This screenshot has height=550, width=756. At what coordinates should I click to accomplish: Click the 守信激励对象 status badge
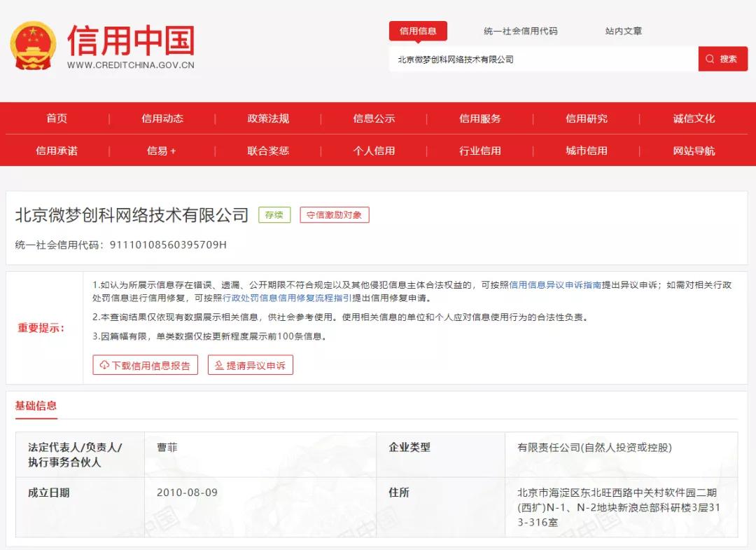click(x=335, y=215)
